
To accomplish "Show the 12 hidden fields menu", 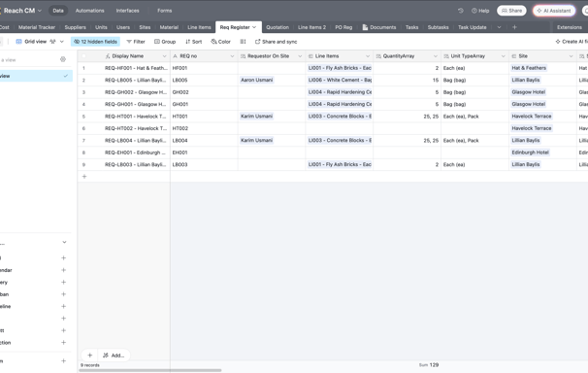I will [95, 42].
